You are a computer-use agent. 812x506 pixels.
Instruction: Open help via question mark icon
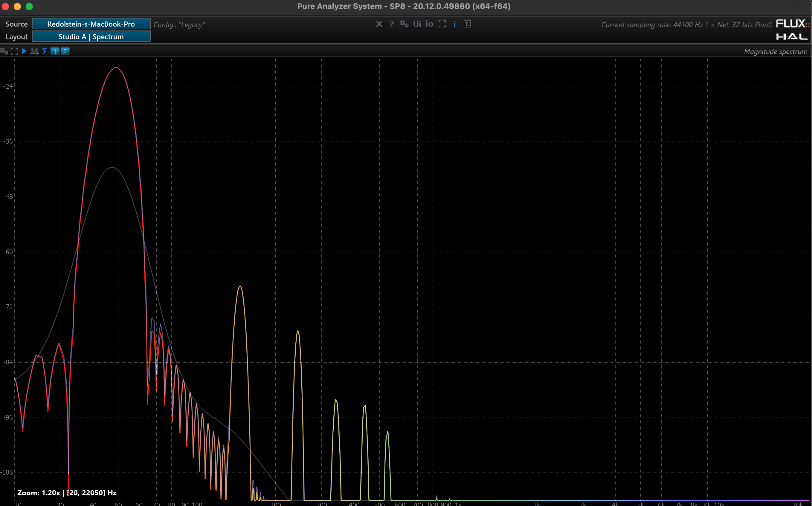point(391,24)
